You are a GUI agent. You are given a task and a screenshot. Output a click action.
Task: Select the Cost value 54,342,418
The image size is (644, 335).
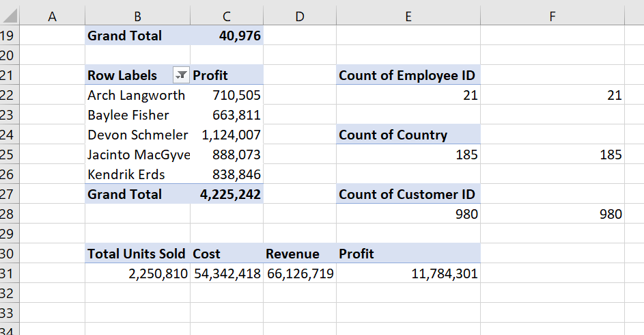(x=227, y=274)
